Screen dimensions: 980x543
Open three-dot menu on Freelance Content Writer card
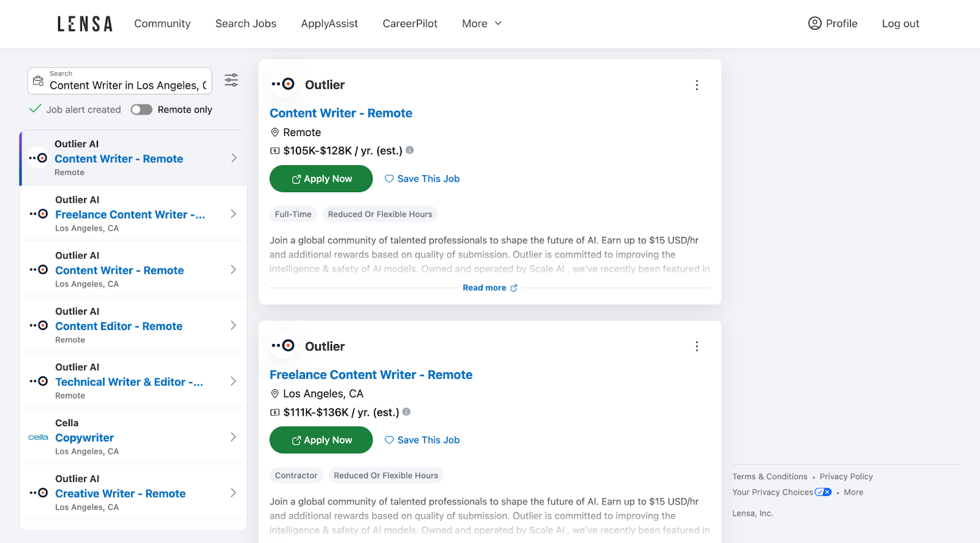696,346
